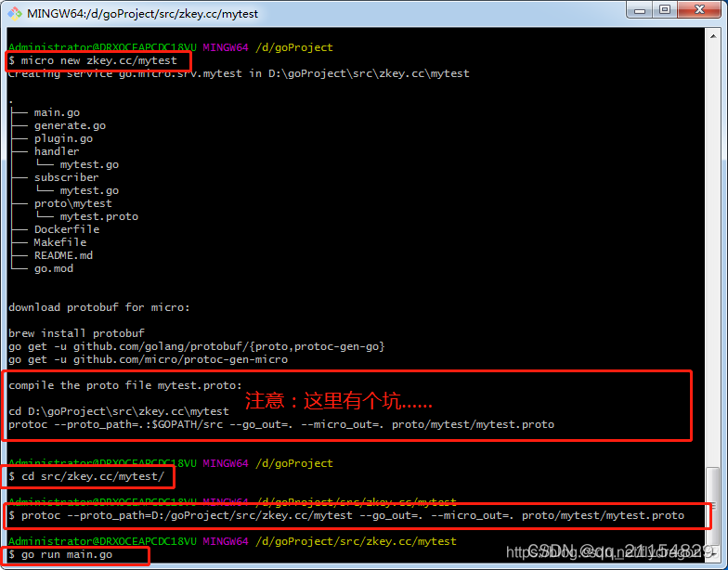The image size is (728, 570).
Task: Click 'Makefile' in the tree output
Action: (x=59, y=242)
